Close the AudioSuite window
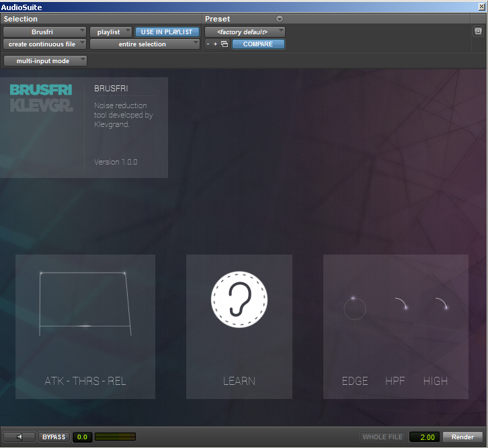Image resolution: width=488 pixels, height=448 pixels. 481,7
